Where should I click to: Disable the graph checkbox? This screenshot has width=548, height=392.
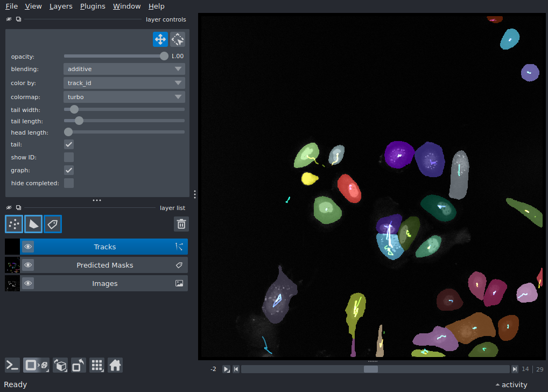pyautogui.click(x=68, y=170)
